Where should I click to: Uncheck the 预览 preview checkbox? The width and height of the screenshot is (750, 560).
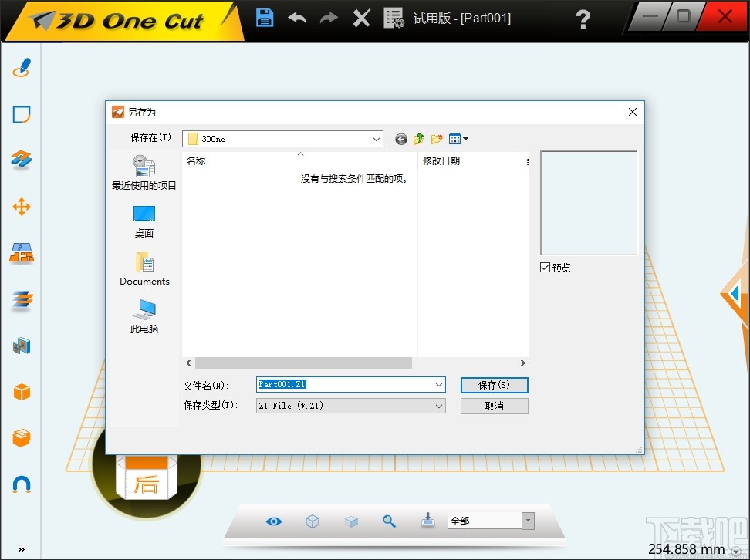pos(547,268)
